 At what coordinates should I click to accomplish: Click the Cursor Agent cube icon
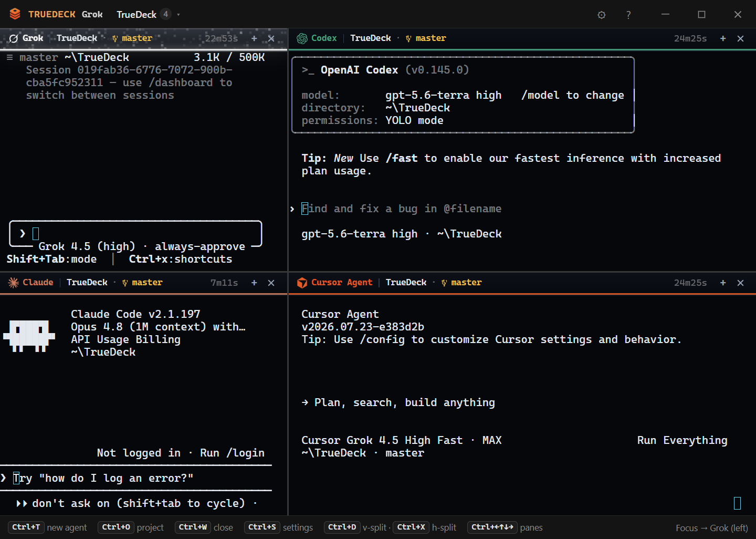tap(302, 283)
